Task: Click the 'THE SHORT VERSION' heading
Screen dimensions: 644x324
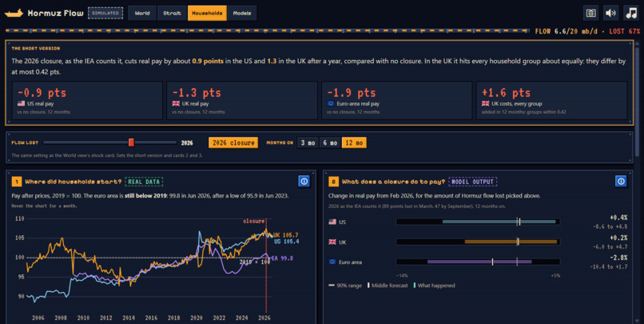Action: click(x=36, y=49)
